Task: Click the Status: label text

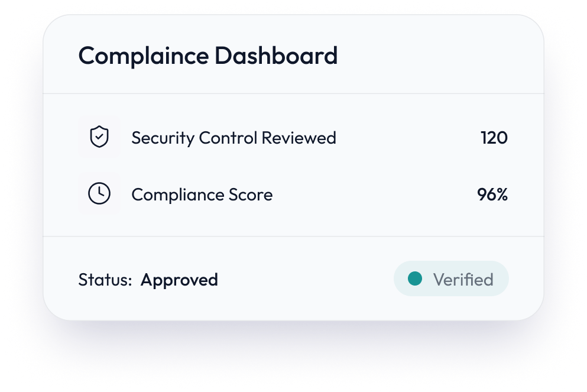Action: click(105, 280)
